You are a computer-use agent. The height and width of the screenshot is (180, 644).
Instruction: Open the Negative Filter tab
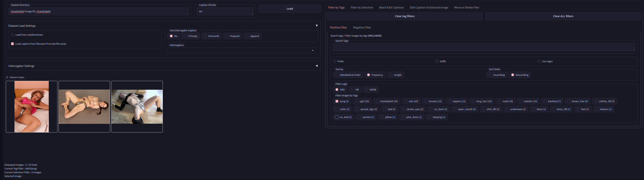click(362, 28)
